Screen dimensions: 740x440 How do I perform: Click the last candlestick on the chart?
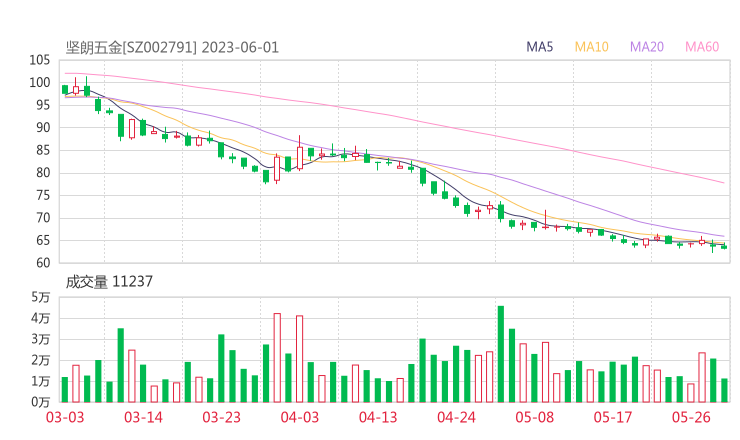(x=724, y=246)
